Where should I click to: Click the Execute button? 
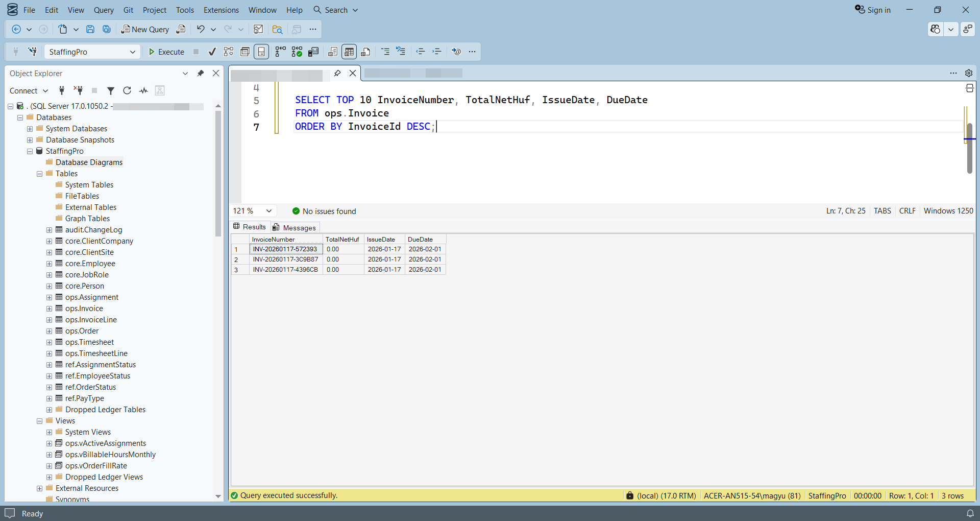[x=166, y=52]
